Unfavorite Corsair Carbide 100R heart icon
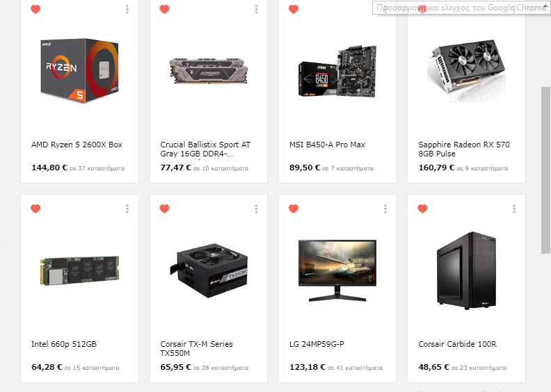 click(x=422, y=209)
